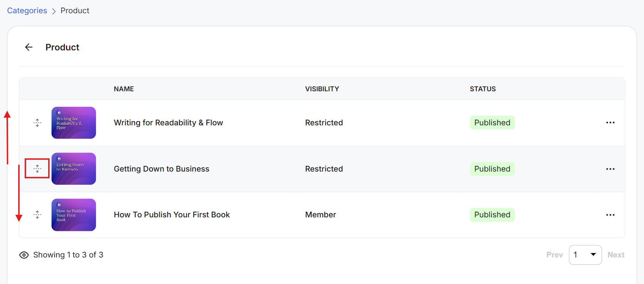Click the NAME column header
This screenshot has width=644, height=284.
point(124,89)
